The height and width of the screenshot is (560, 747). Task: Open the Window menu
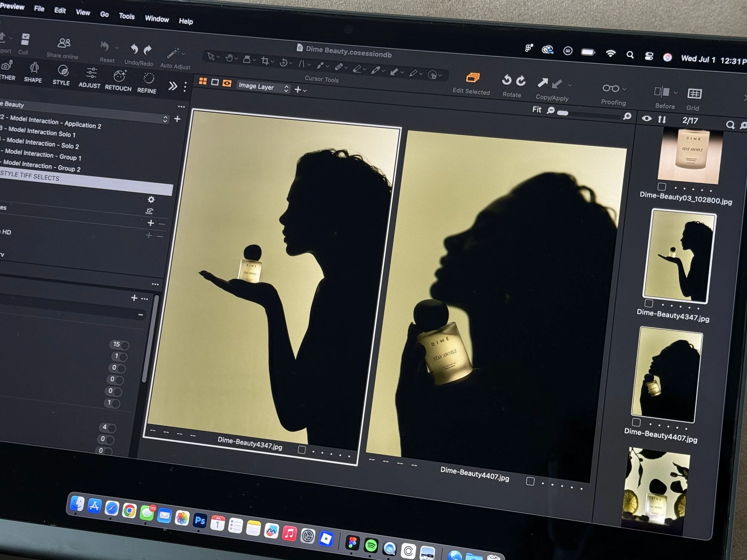tap(157, 19)
